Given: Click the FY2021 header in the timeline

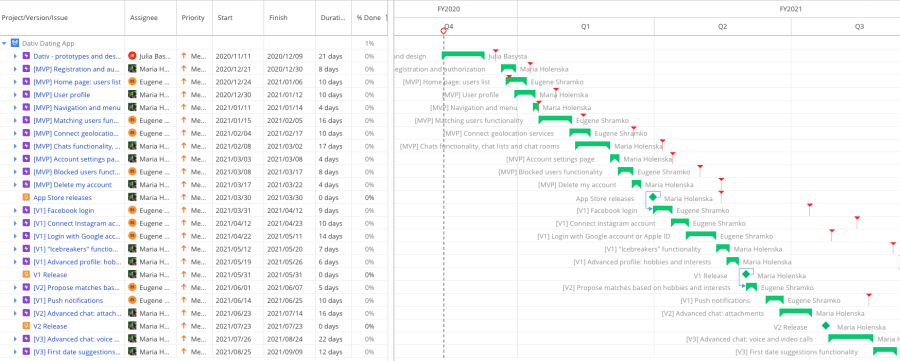Looking at the screenshot, I should pos(790,9).
